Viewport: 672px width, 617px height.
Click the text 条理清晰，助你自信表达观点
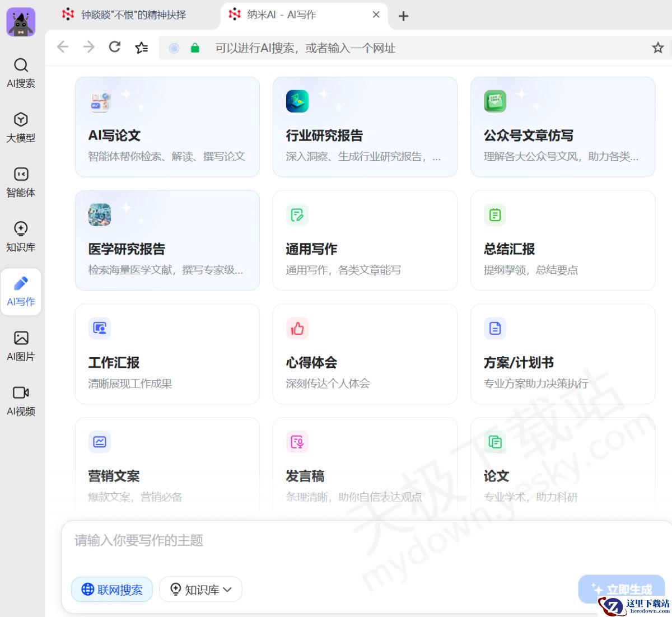tap(354, 497)
